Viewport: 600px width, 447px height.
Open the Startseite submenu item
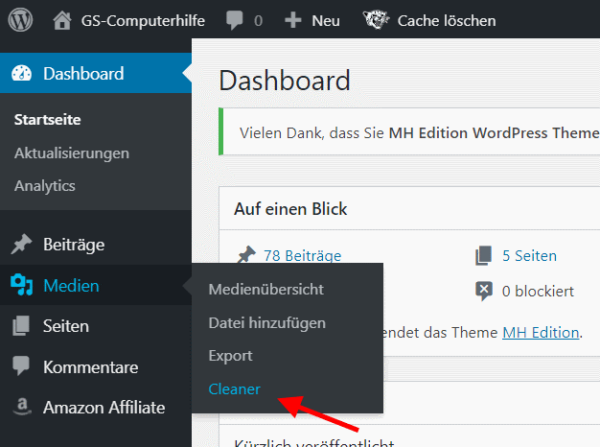coord(47,120)
